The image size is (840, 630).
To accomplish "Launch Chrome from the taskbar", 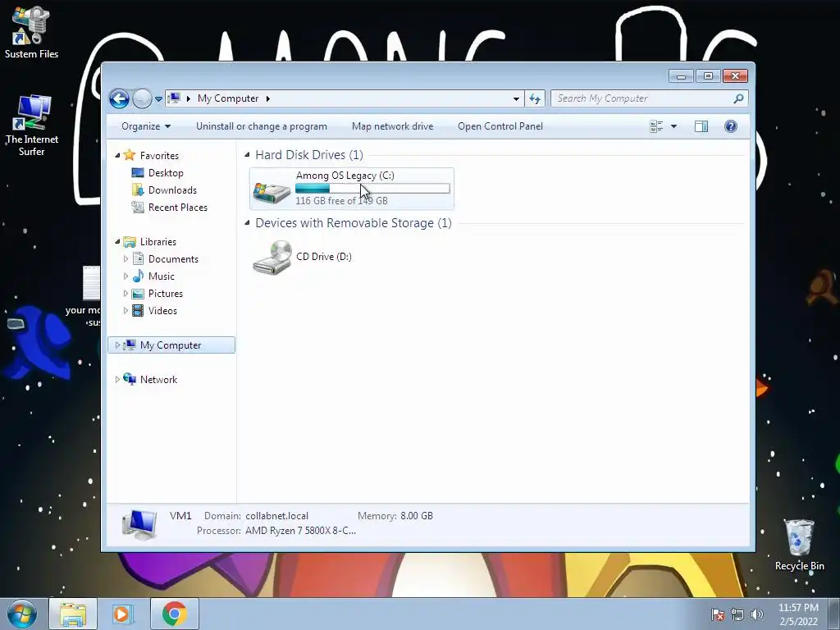I will click(x=174, y=614).
